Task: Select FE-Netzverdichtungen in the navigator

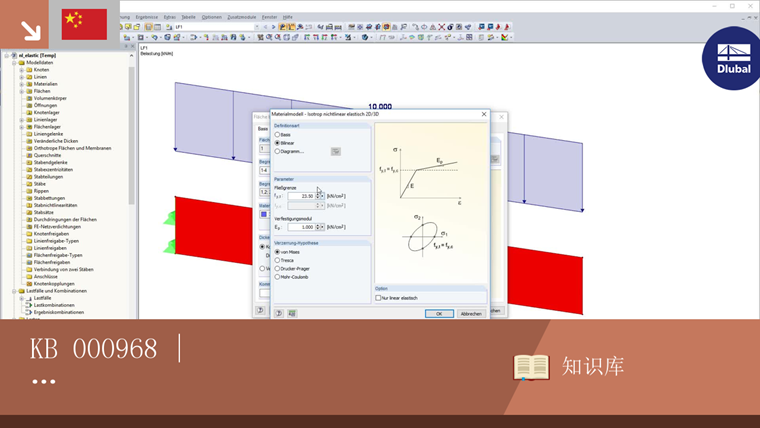Action: [x=57, y=227]
